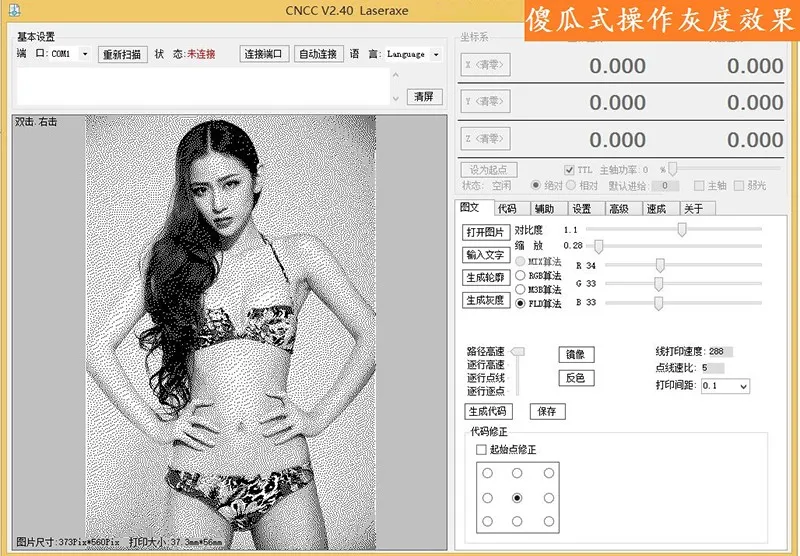The image size is (800, 556).
Task: Click inside the serial log text area
Action: click(x=204, y=87)
